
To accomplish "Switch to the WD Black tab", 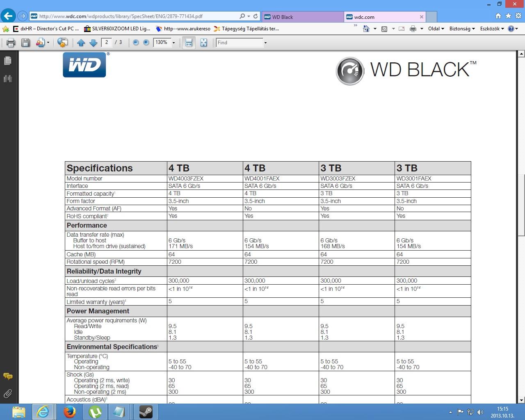I will (x=303, y=17).
